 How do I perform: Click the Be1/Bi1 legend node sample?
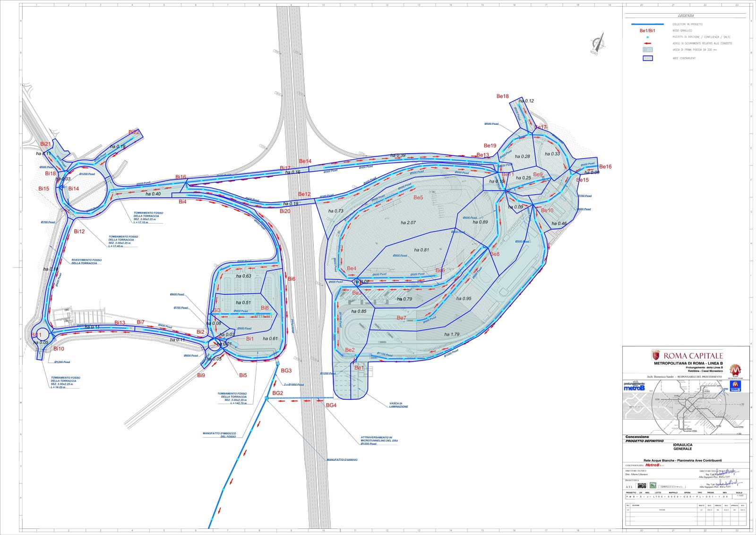[x=647, y=31]
